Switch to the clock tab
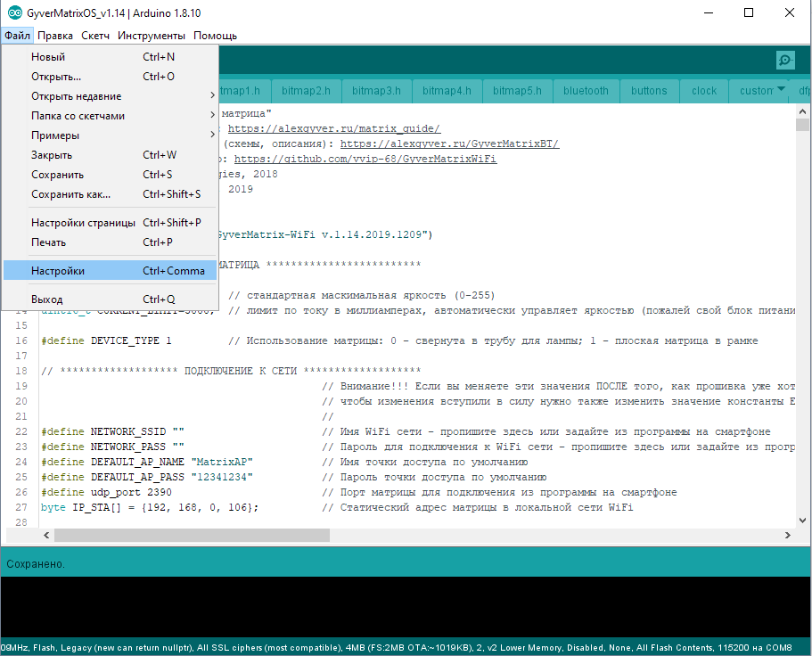Viewport: 812px width, 656px height. [x=704, y=91]
